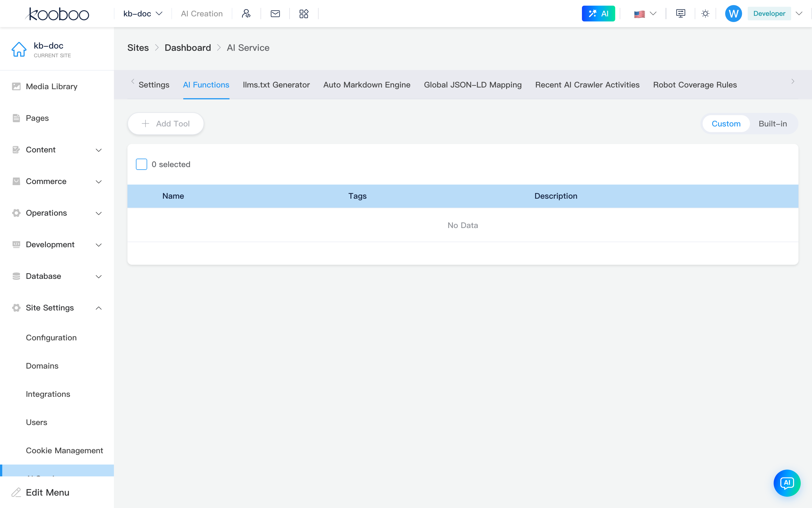
Task: Open the Settings tab
Action: pos(154,85)
